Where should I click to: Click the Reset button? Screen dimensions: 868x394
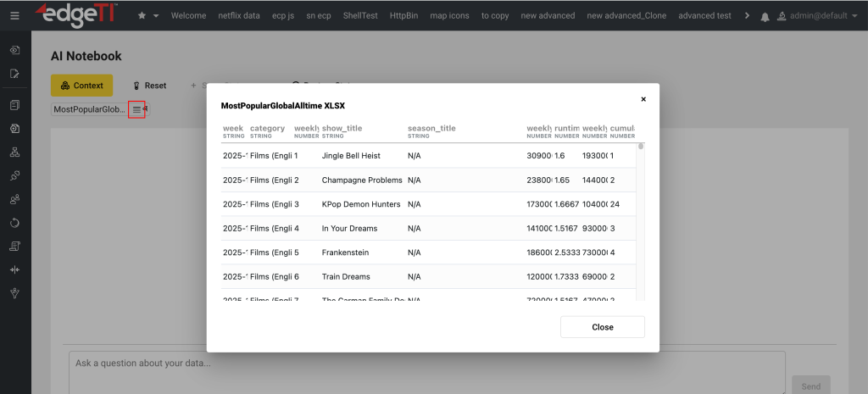tap(149, 86)
